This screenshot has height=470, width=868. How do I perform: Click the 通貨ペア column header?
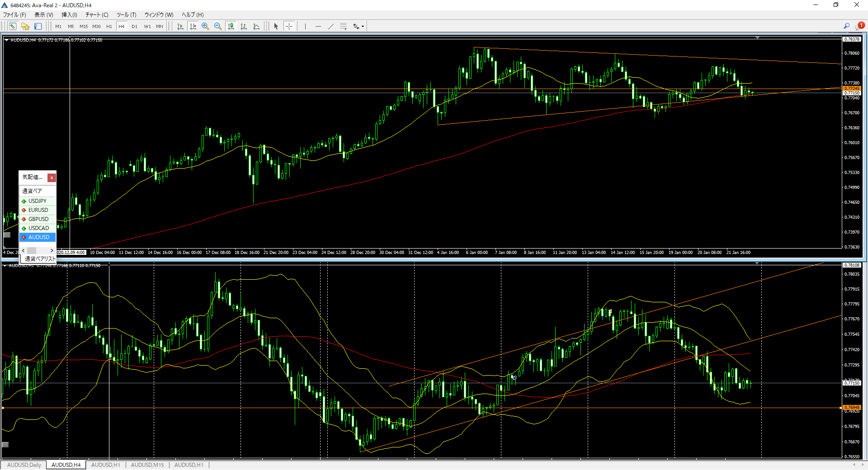[x=38, y=191]
